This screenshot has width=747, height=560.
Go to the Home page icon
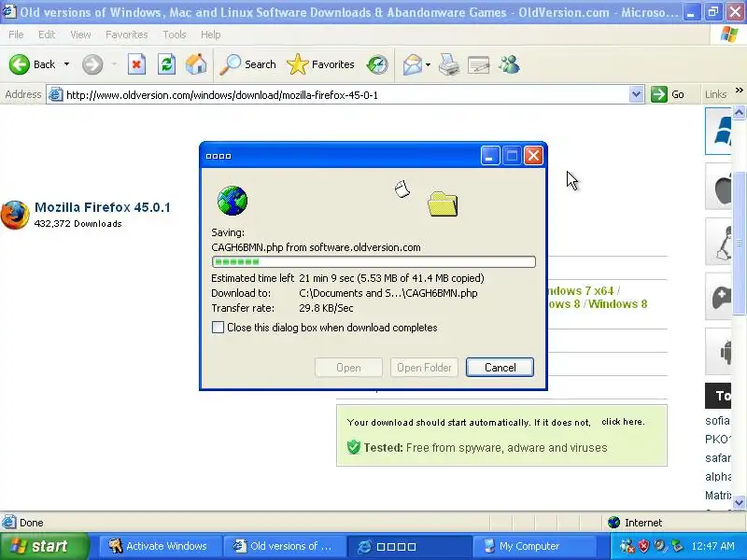[196, 64]
